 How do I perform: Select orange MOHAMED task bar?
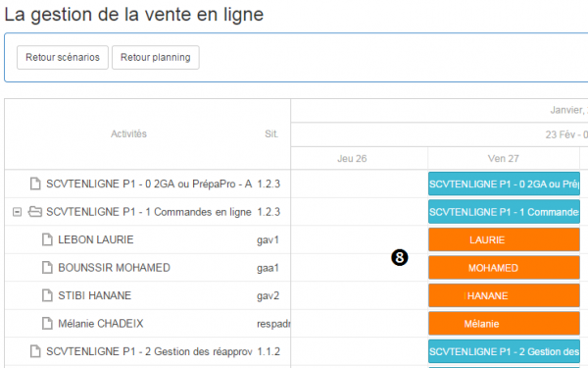[504, 268]
